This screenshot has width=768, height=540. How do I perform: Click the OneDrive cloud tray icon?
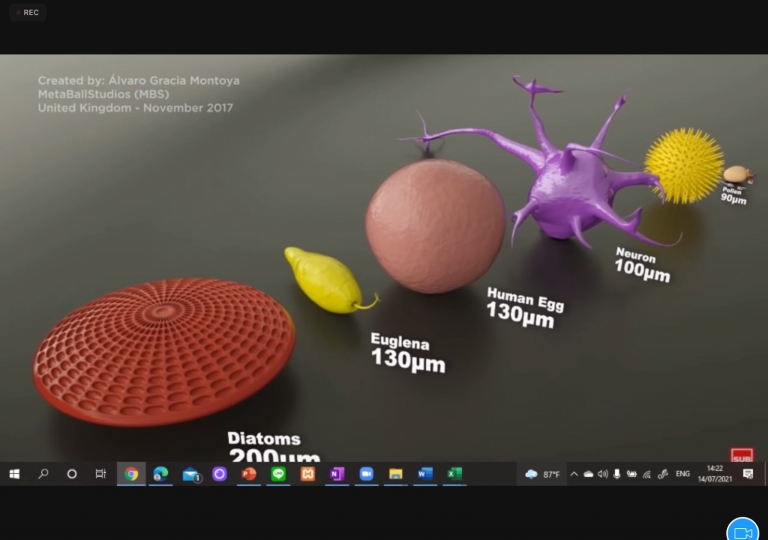click(x=588, y=474)
